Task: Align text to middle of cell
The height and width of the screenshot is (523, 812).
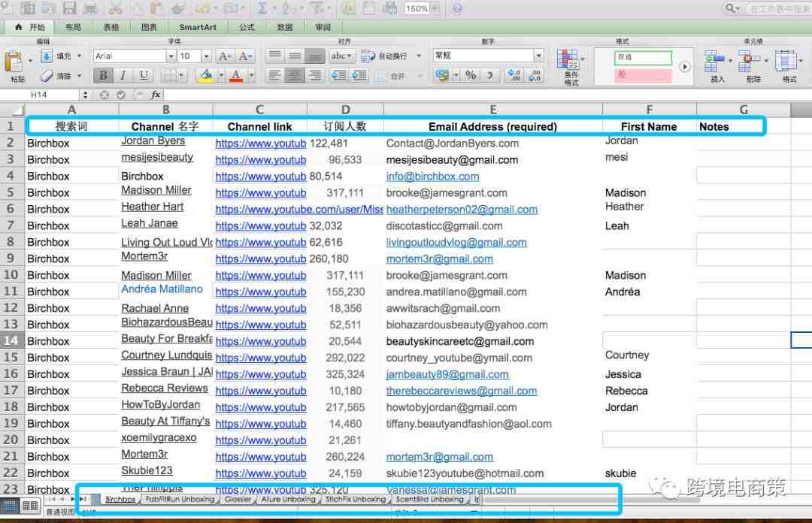Action: click(295, 56)
